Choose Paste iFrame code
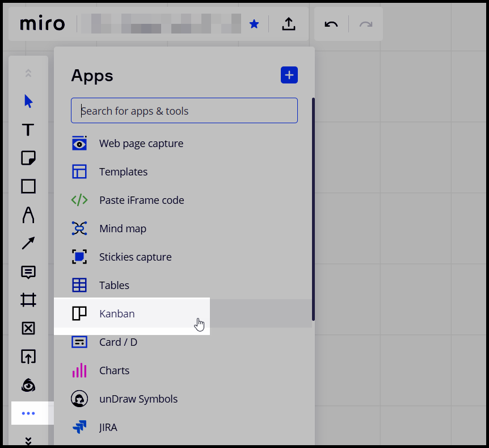The width and height of the screenshot is (489, 448). [x=183, y=200]
